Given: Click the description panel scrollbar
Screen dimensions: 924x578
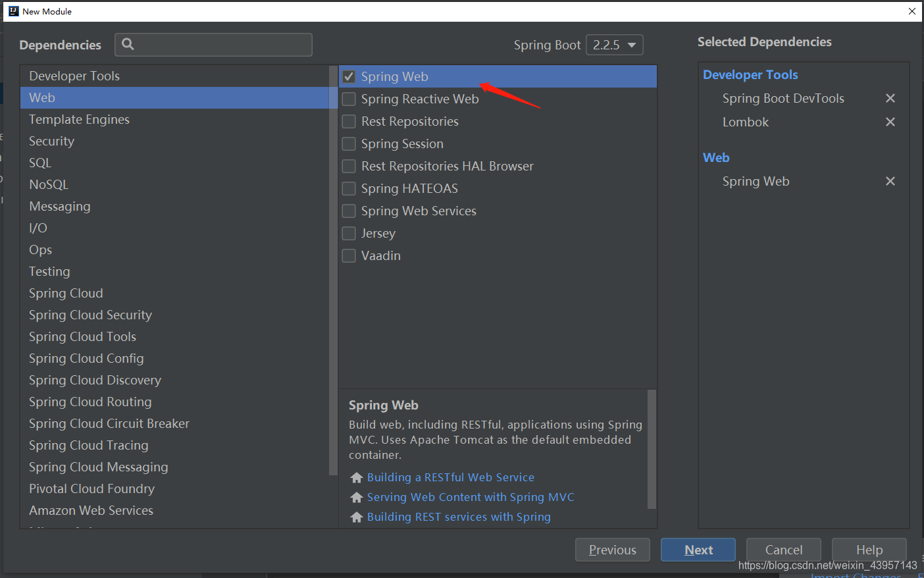Looking at the screenshot, I should (652, 449).
